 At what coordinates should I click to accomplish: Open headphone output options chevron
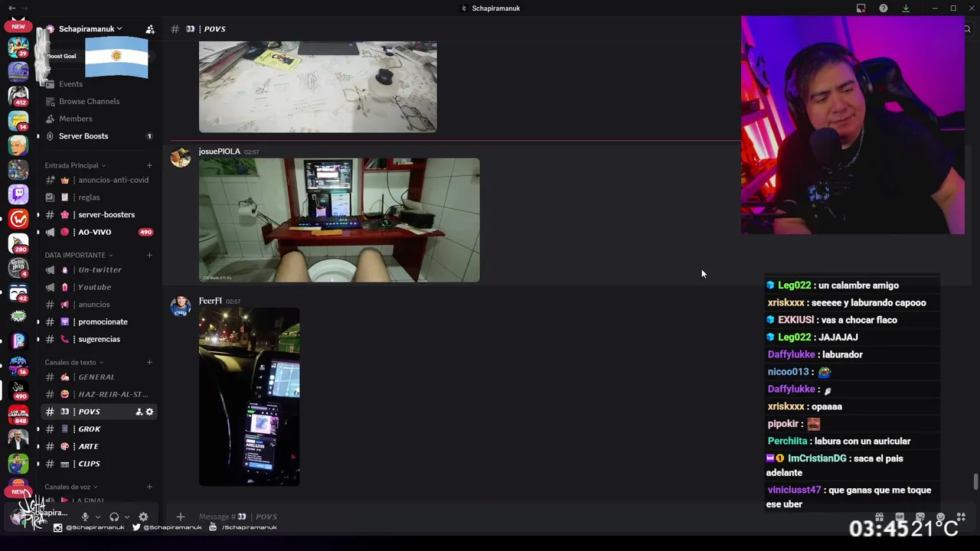[x=127, y=517]
